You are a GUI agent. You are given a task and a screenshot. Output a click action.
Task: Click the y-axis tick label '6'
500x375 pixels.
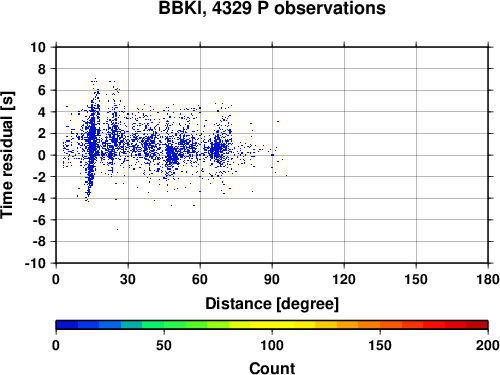point(42,90)
